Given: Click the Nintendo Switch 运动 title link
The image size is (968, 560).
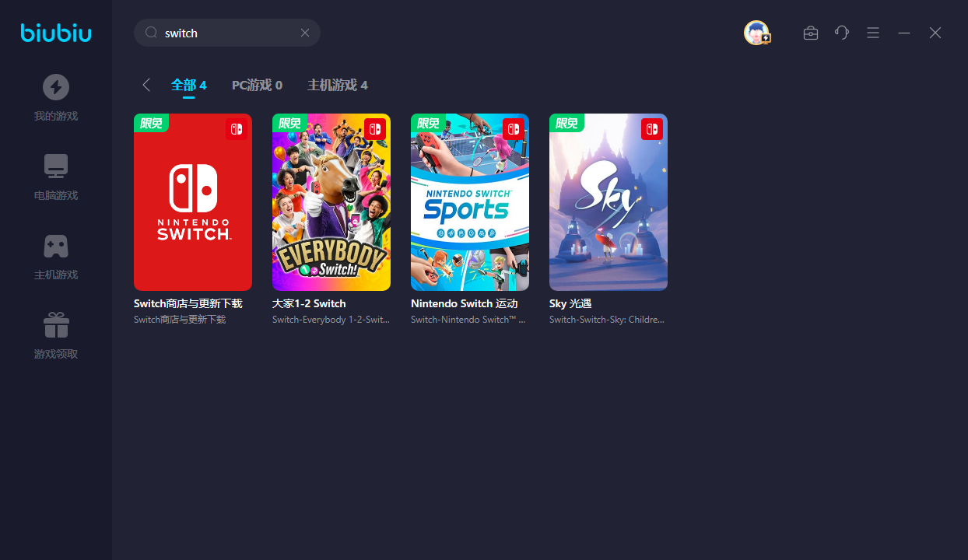Looking at the screenshot, I should tap(464, 303).
